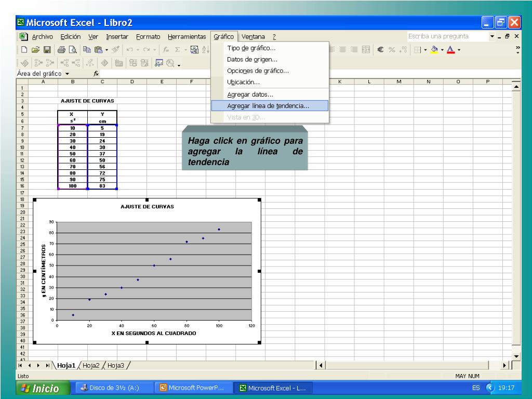The height and width of the screenshot is (399, 532).
Task: Expand the Paste options dropdown arrow
Action: (x=107, y=50)
